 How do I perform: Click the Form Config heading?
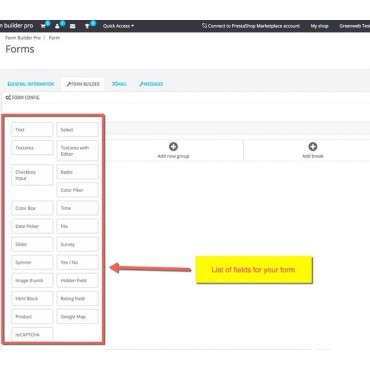coord(23,98)
